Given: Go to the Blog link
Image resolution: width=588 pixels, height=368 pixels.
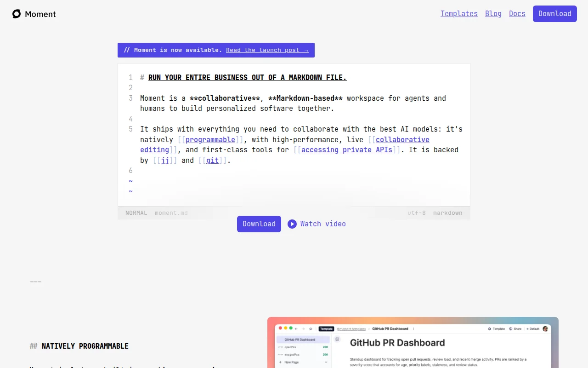Looking at the screenshot, I should tap(493, 14).
